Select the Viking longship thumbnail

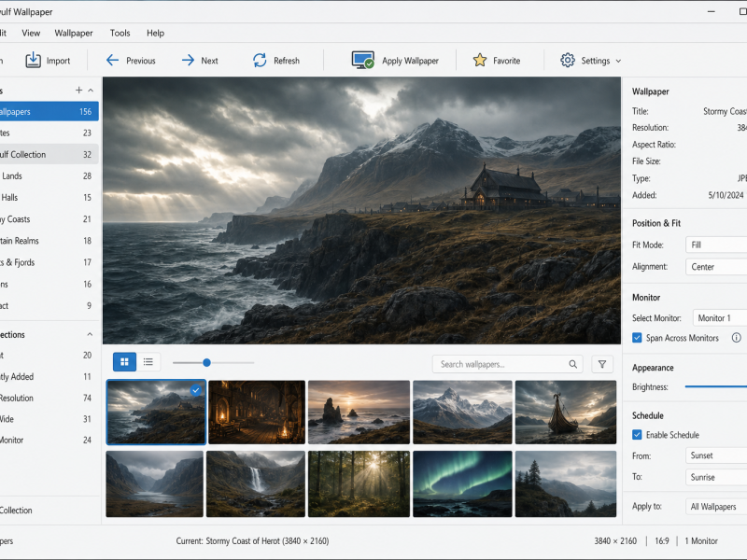click(566, 413)
